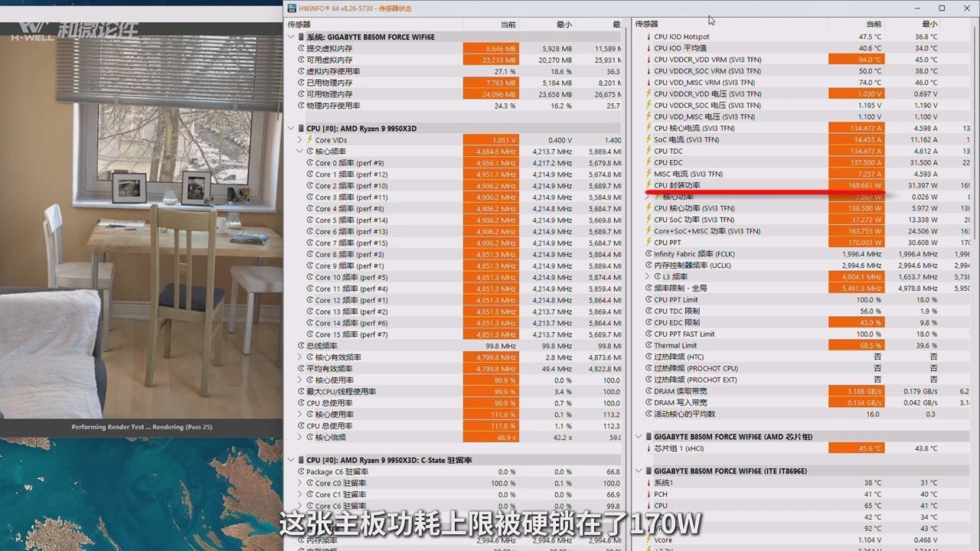Screen dimensions: 980x551
Task: Select the CPU SoC 功率 (SVI3 TFN) row
Action: point(804,220)
